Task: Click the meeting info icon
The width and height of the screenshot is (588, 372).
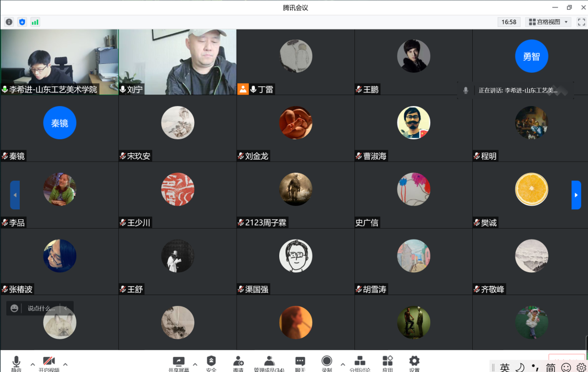Action: [9, 22]
